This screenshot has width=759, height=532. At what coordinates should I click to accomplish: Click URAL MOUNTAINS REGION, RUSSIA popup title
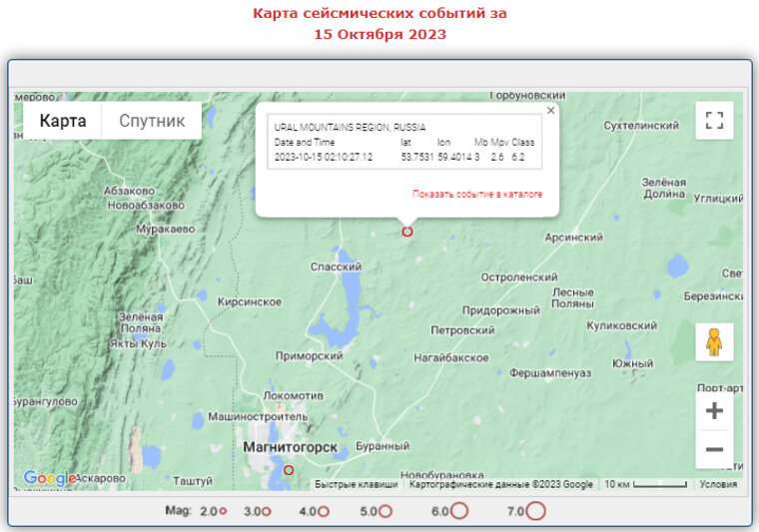(x=350, y=127)
